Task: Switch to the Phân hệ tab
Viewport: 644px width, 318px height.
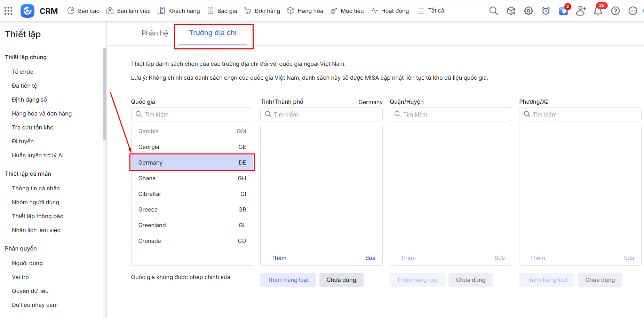Action: click(x=154, y=33)
